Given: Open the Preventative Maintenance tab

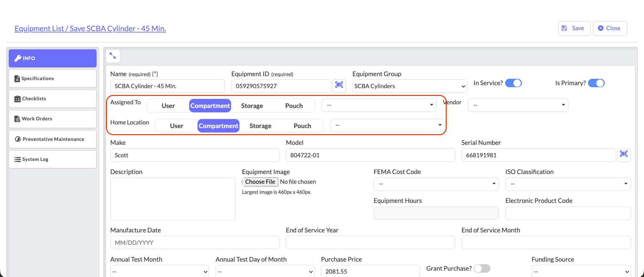Looking at the screenshot, I should point(53,139).
